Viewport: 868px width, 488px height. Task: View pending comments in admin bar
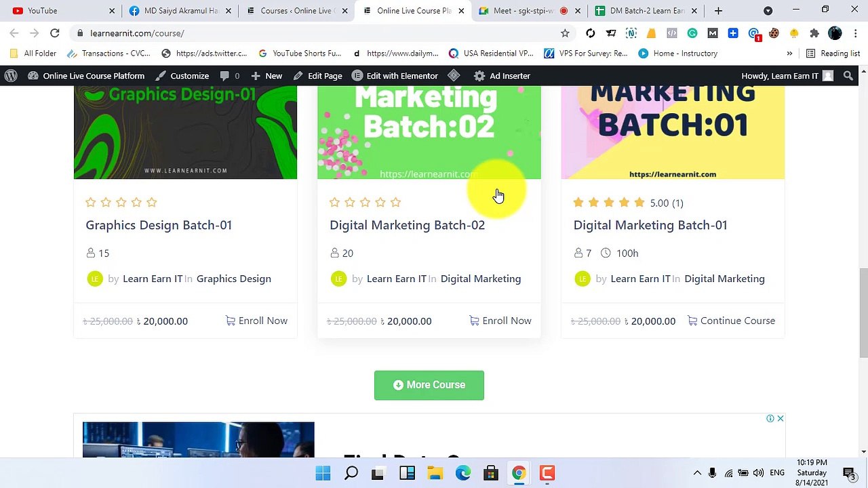[229, 76]
